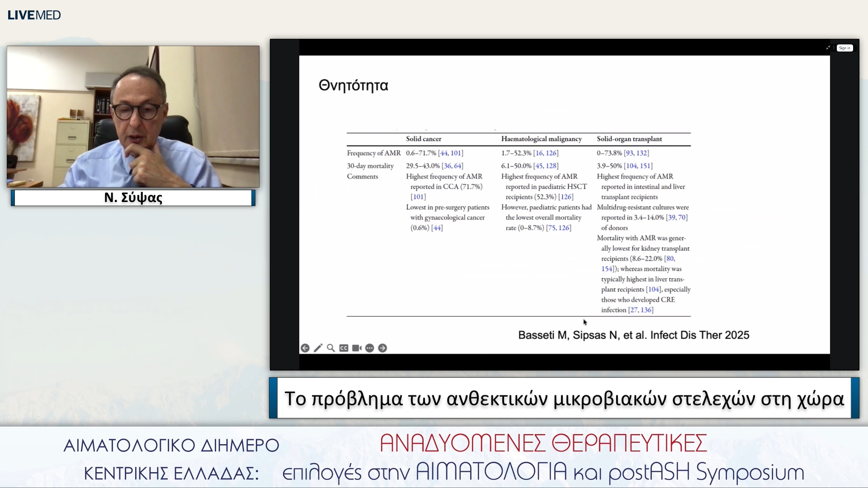Click the speaker webcam thumbnail of Ν. Σύψας
Screen dimensions: 868x488
pos(132,117)
